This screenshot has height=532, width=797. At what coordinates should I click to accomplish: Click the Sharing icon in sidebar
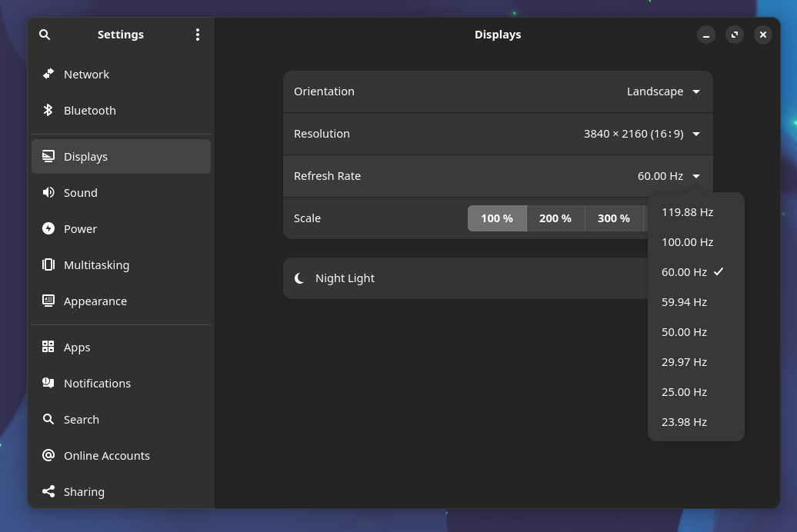coord(48,491)
